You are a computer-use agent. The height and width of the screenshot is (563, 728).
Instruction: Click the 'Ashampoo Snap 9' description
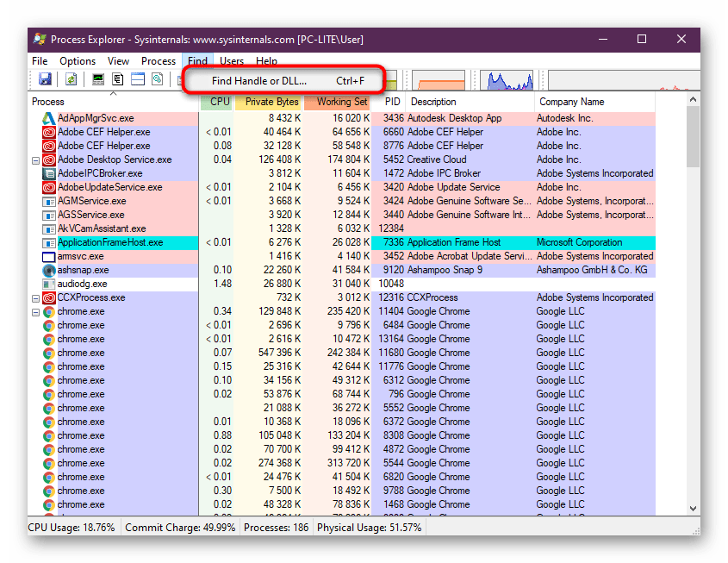pos(445,271)
